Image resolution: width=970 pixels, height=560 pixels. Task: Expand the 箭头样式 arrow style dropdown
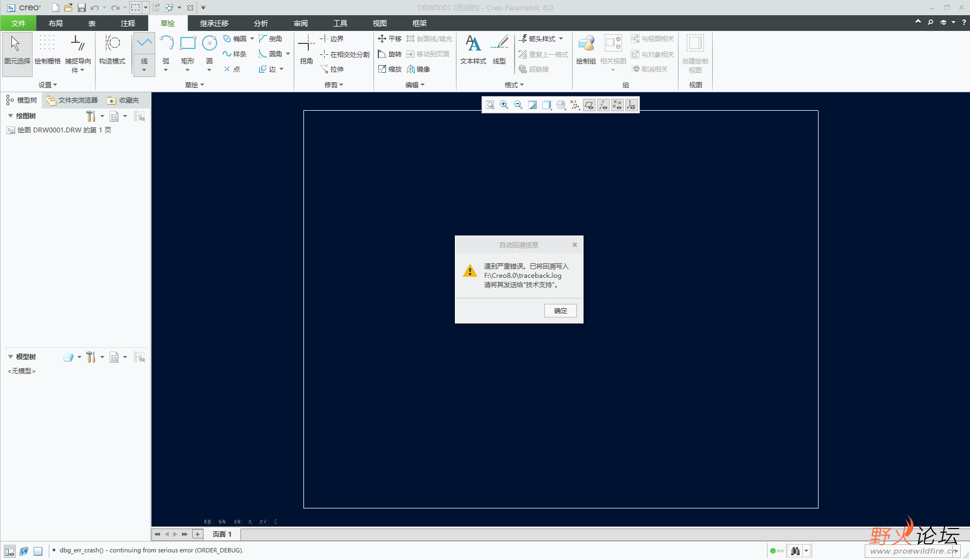coord(561,39)
